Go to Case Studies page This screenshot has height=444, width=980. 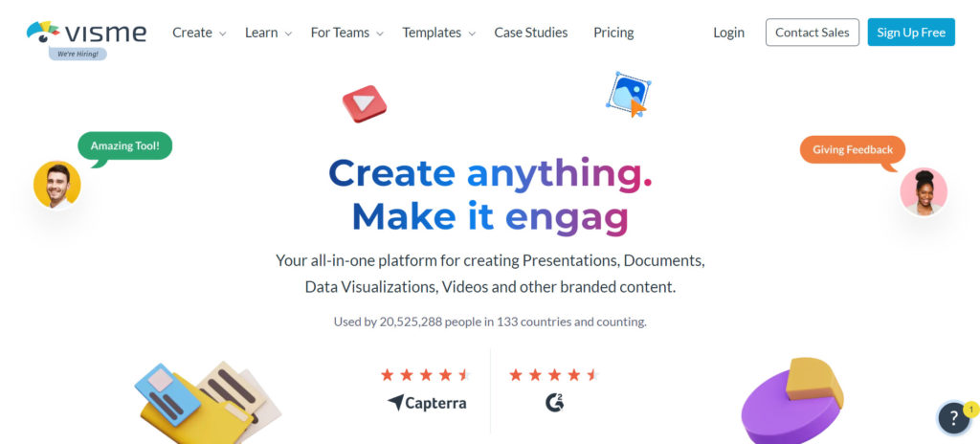click(530, 33)
